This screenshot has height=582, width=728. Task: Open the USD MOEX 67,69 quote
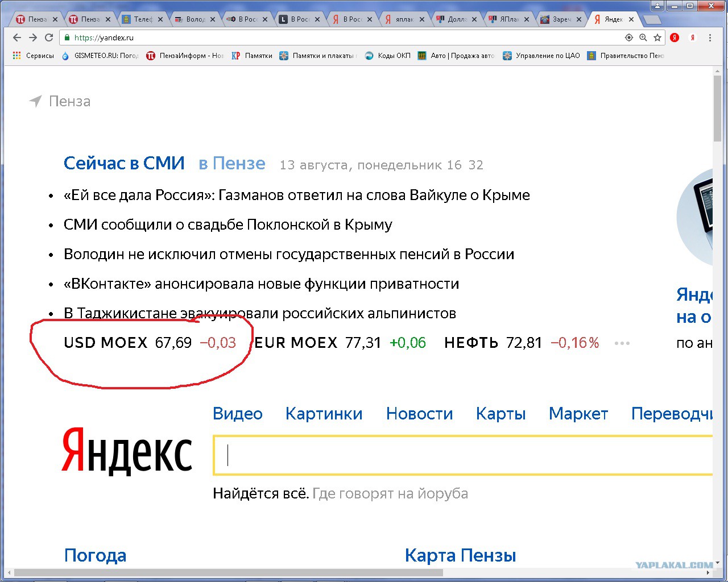(150, 343)
